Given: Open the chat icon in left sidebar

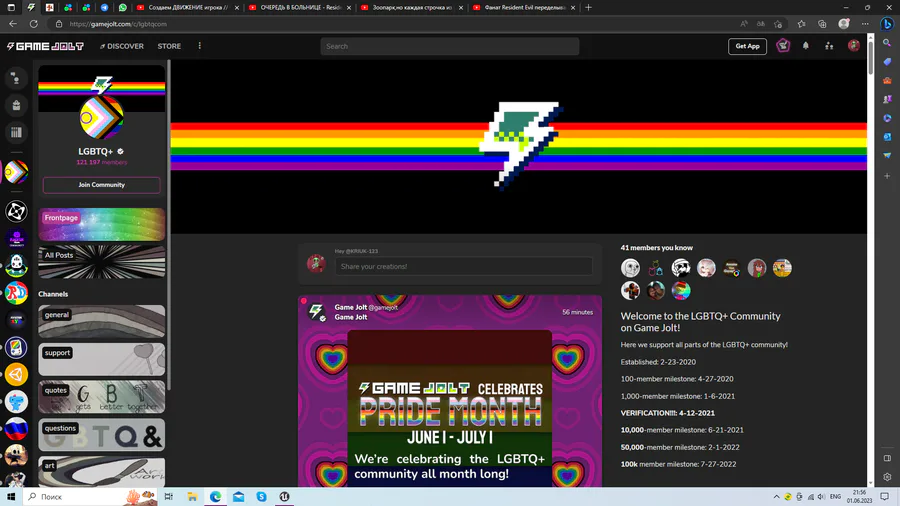Looking at the screenshot, I should [x=16, y=78].
